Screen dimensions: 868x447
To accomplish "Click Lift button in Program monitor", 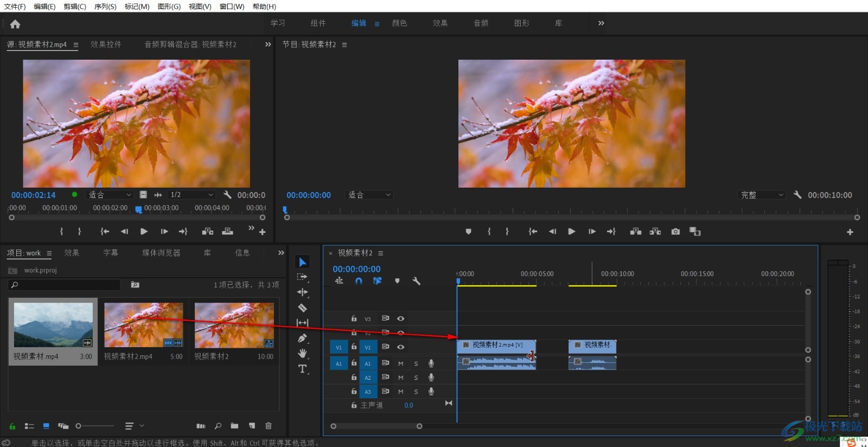I will pos(635,232).
